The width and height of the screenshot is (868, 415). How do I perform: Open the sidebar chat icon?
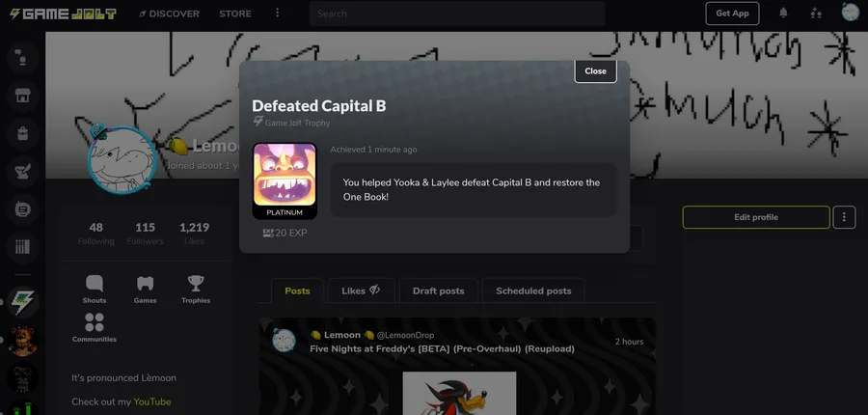pos(23,58)
